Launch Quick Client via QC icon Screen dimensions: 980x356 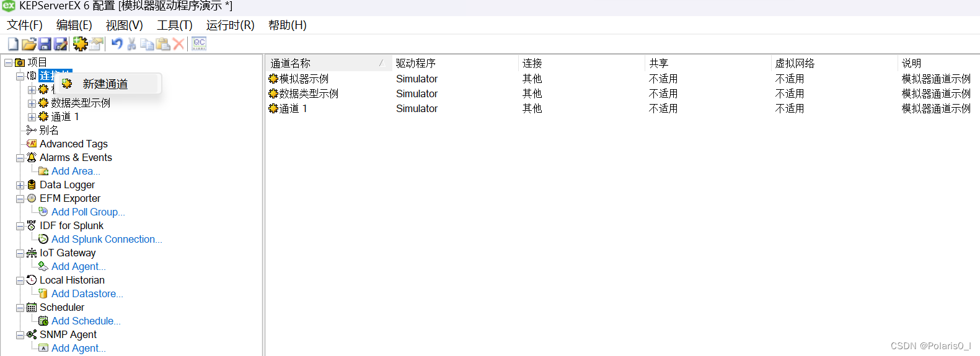point(199,44)
